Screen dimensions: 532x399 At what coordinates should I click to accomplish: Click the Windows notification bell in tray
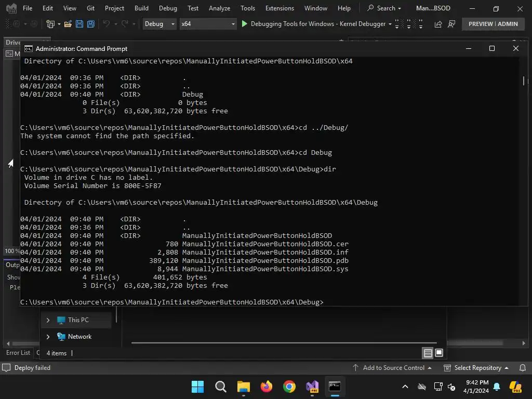pyautogui.click(x=497, y=387)
